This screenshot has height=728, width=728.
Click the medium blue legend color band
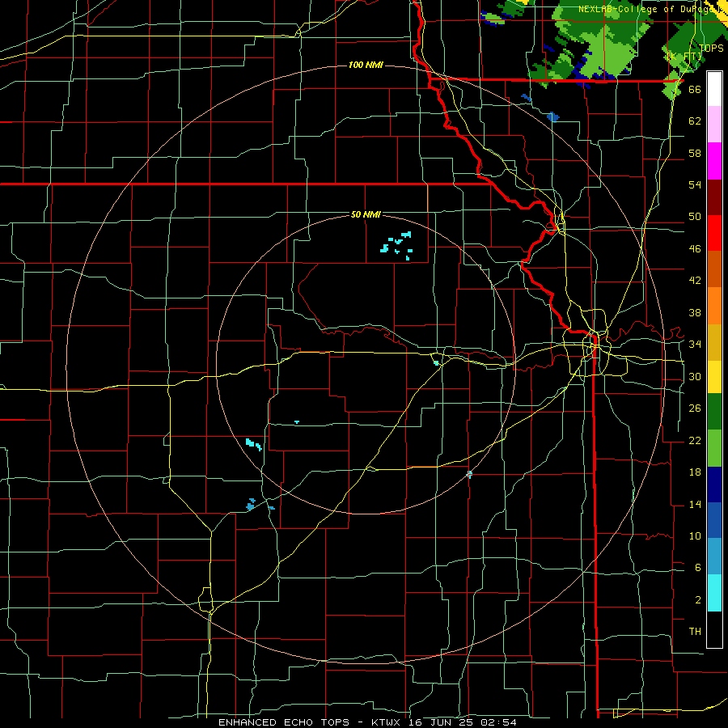click(714, 520)
